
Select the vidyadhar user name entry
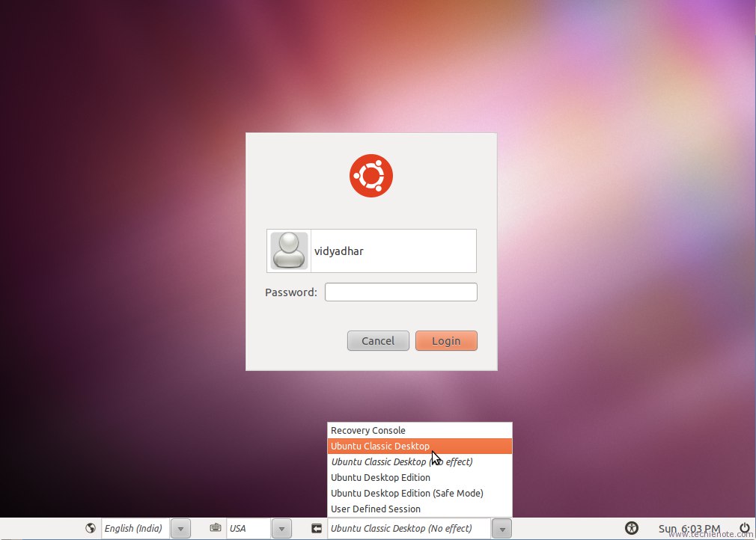coord(371,251)
